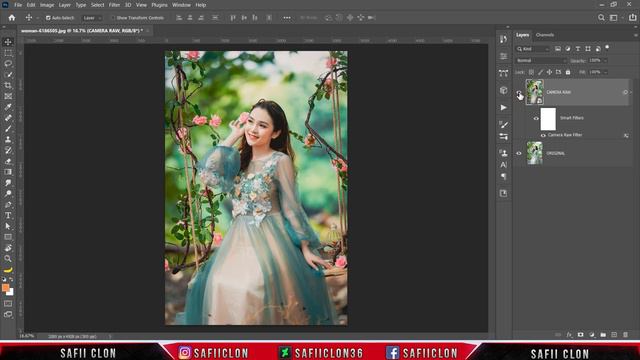
Task: Toggle Camera Raw Filter visibility eye
Action: tap(543, 135)
